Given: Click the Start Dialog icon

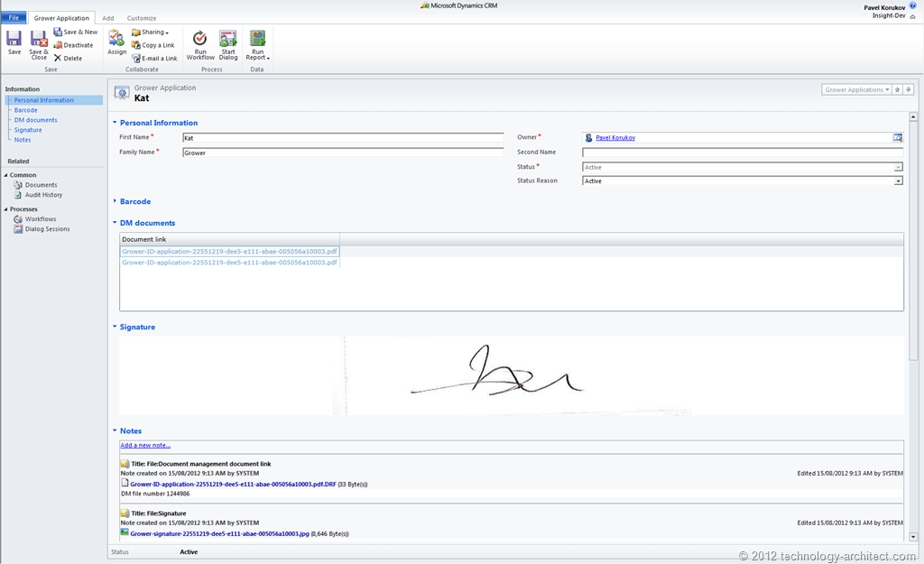Looking at the screenshot, I should point(227,44).
